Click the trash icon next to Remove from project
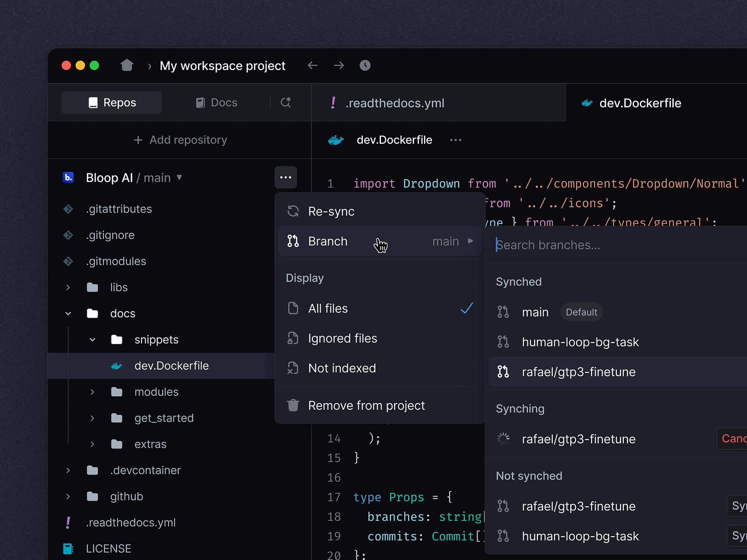The width and height of the screenshot is (747, 560). pos(293,405)
